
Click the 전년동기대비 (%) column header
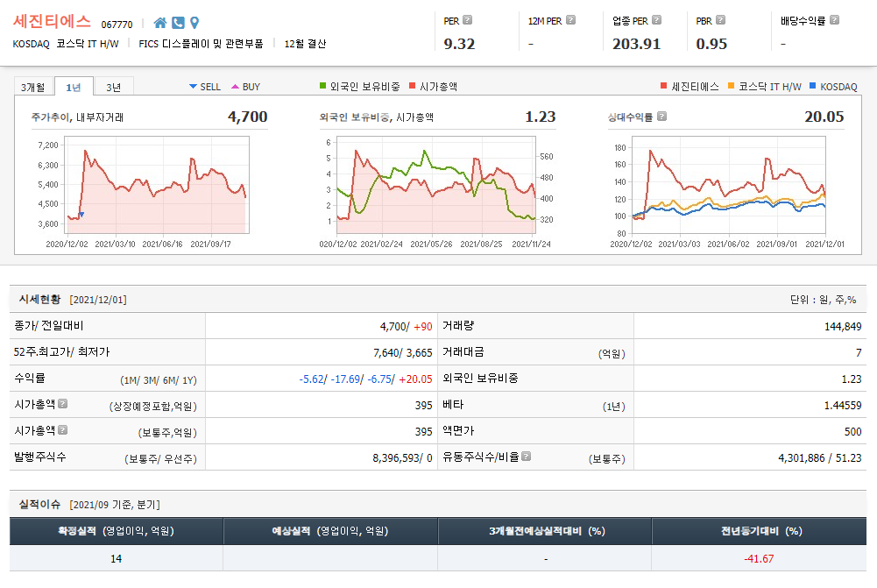pos(760,531)
